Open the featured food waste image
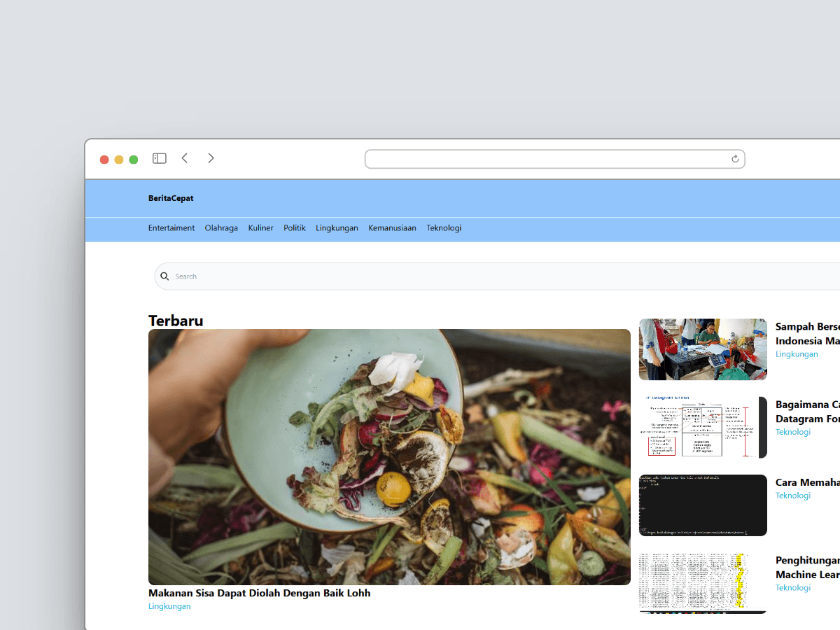840x630 pixels. (389, 456)
